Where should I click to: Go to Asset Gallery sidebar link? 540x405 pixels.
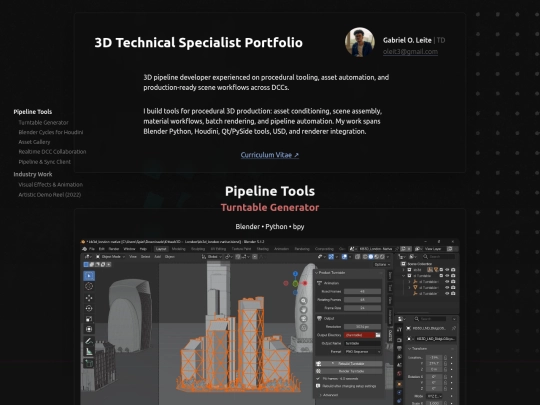[34, 142]
